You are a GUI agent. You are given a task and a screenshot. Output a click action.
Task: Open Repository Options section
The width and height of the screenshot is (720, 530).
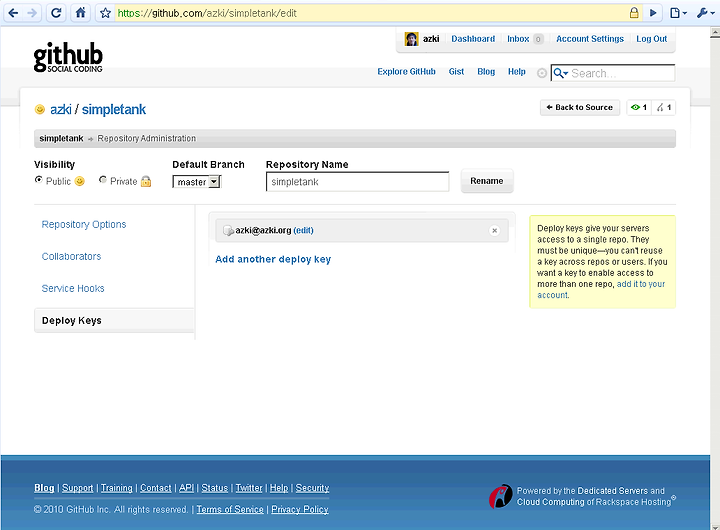tap(84, 224)
